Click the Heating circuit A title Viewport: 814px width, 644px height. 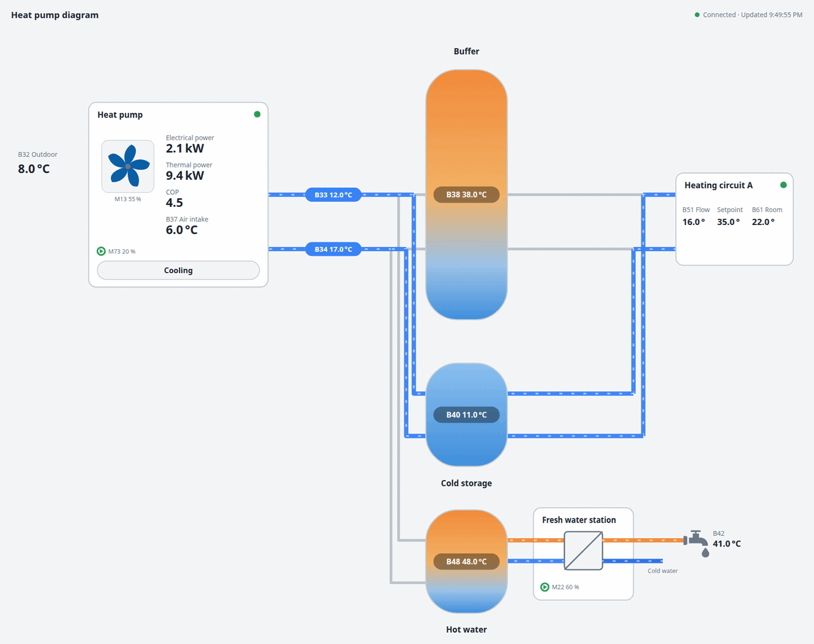coord(719,185)
